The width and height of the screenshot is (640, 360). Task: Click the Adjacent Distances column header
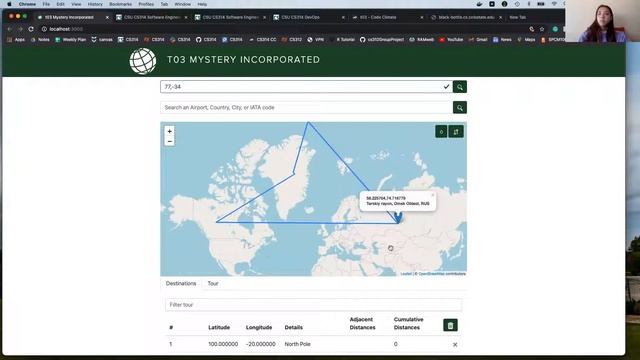362,323
